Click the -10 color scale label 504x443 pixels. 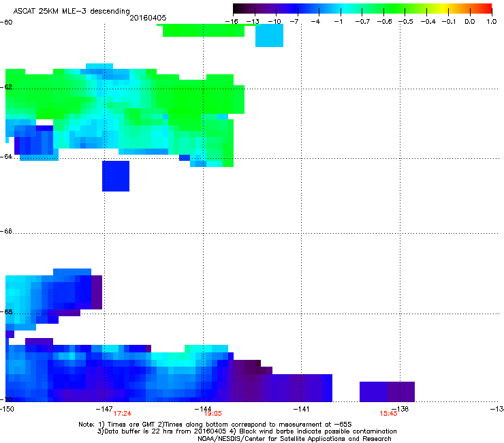point(274,22)
